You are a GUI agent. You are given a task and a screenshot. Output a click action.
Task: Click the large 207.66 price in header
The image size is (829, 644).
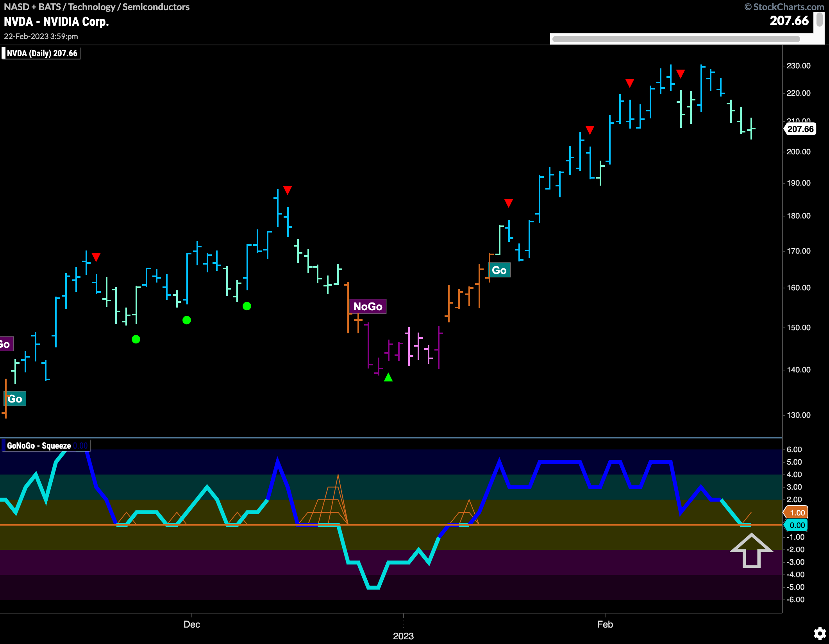pos(789,21)
